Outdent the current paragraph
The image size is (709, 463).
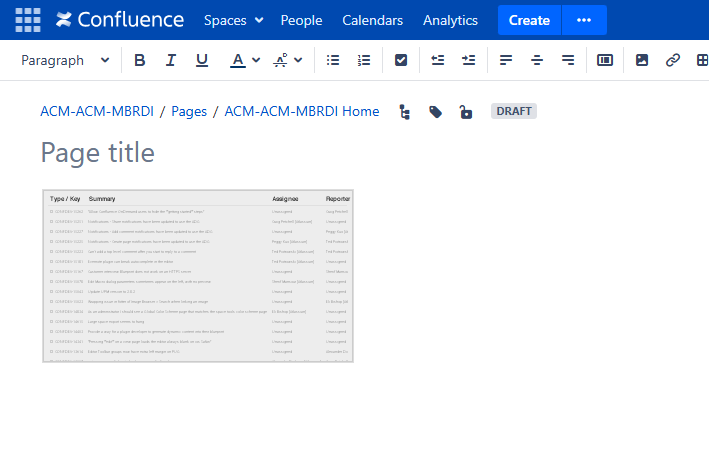coord(438,60)
